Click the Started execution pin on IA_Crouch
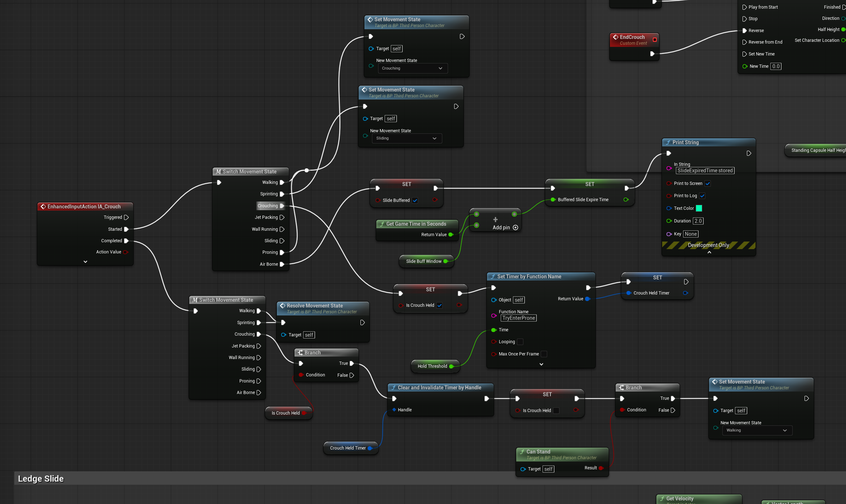846x504 pixels. click(x=126, y=229)
